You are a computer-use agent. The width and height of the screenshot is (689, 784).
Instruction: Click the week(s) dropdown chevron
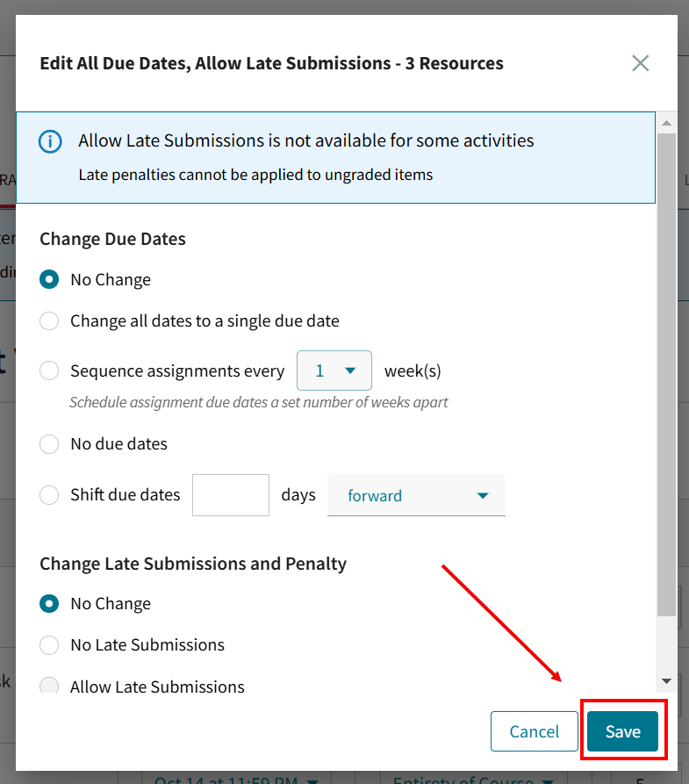pyautogui.click(x=350, y=370)
